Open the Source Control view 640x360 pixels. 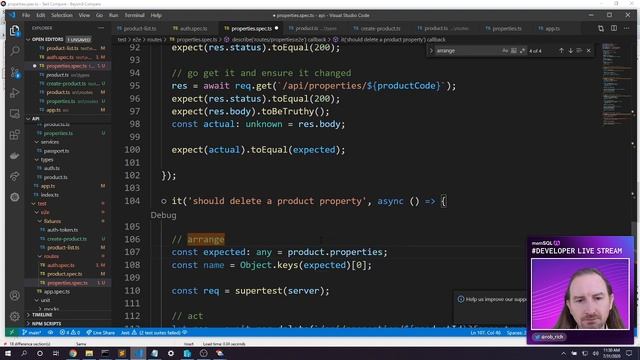pos(15,73)
